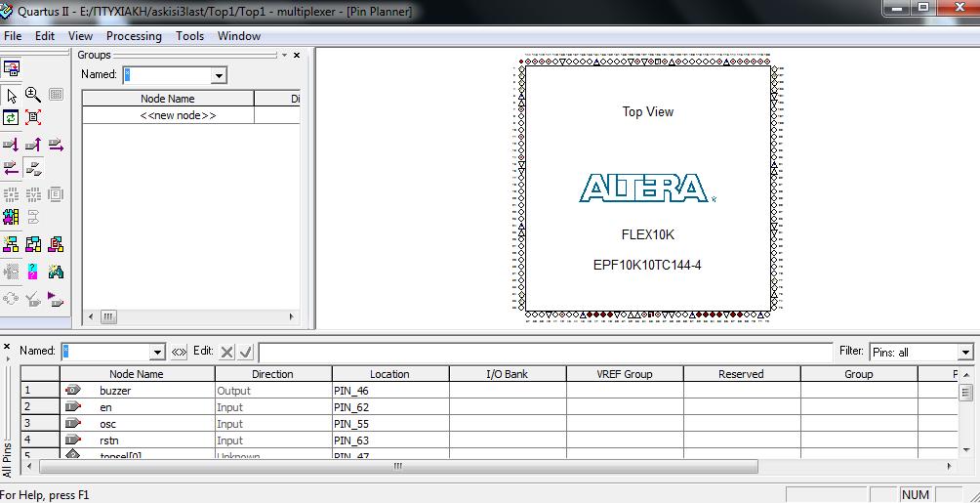The width and height of the screenshot is (980, 503).
Task: Click the PIN_55 location cell
Action: (390, 424)
